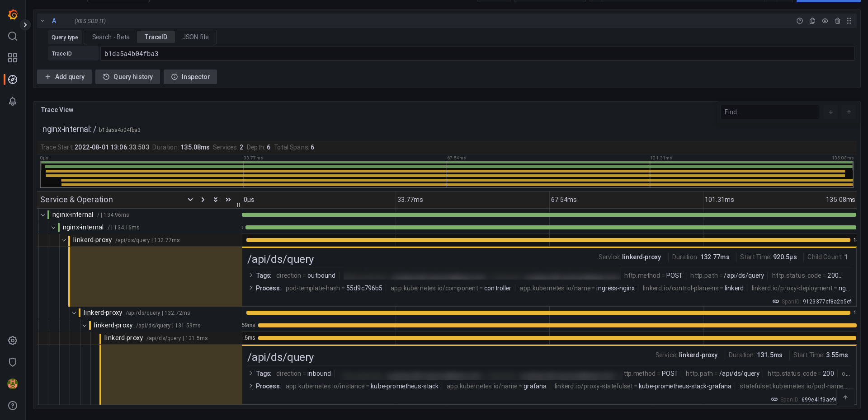The image size is (868, 420).
Task: Collapse query A using its chevron
Action: (42, 21)
